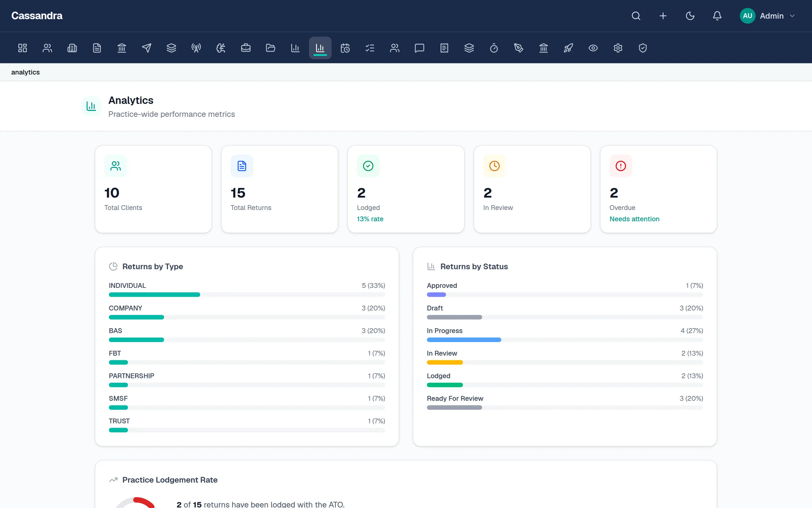
Task: Click the "13% rate" text
Action: (x=370, y=219)
